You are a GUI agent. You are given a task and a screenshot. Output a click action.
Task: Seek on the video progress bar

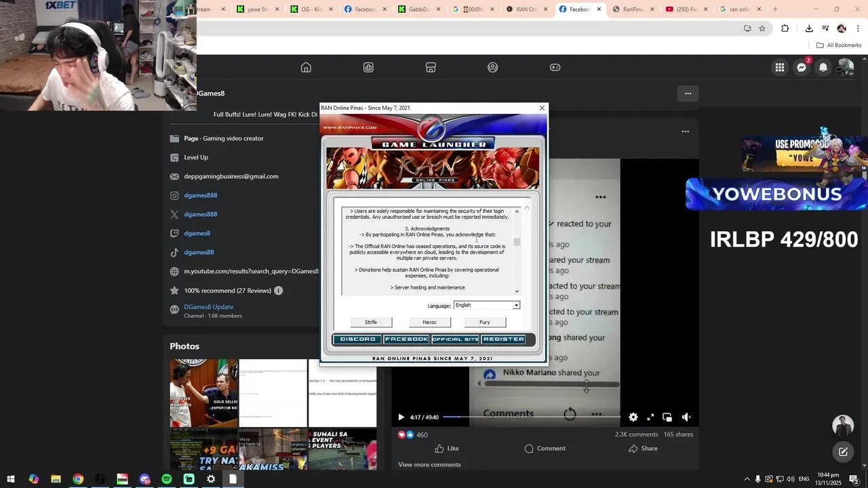click(531, 418)
